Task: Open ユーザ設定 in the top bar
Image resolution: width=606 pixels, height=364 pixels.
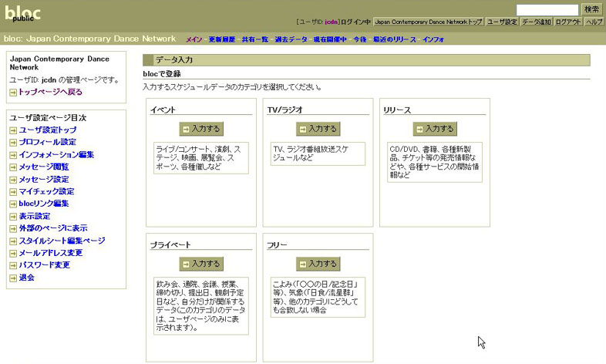Action: [x=502, y=22]
